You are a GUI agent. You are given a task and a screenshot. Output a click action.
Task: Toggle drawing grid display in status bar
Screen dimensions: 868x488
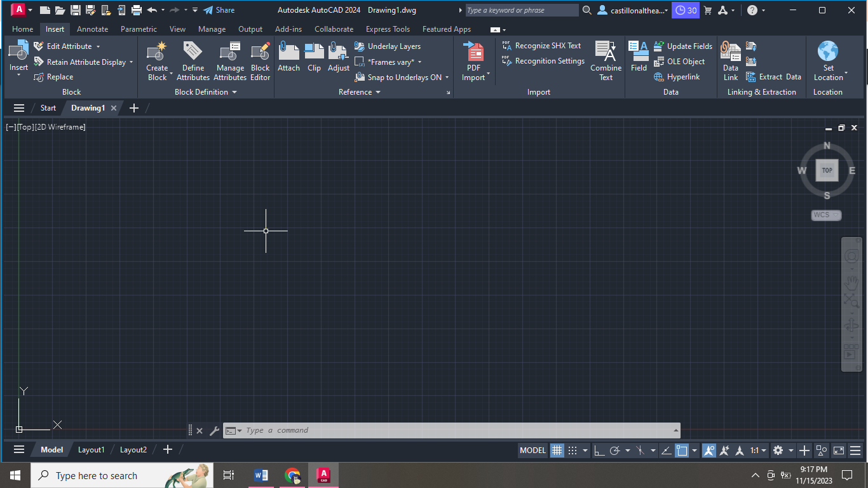tap(557, 451)
